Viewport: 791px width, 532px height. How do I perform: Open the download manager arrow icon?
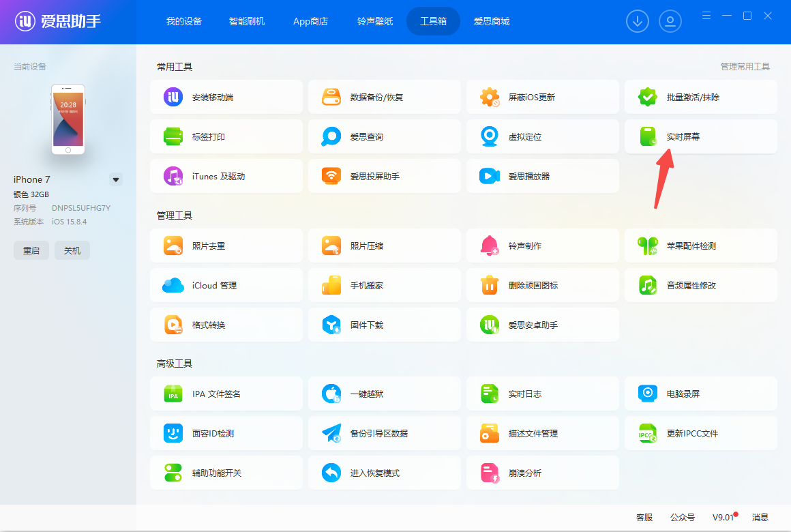(x=638, y=22)
